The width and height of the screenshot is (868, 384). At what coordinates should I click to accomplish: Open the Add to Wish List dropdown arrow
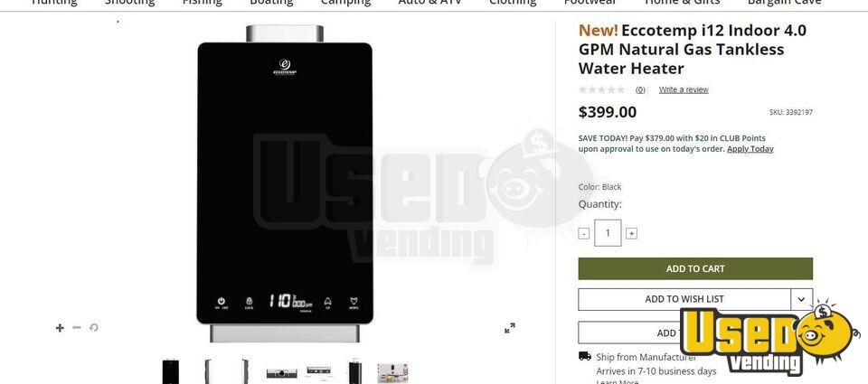coord(801,299)
